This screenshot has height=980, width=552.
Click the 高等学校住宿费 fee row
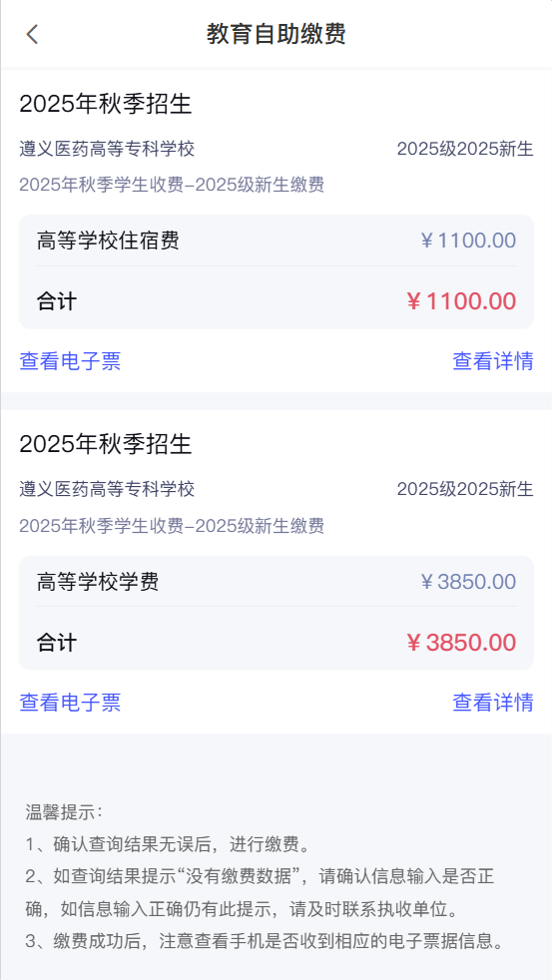point(276,240)
